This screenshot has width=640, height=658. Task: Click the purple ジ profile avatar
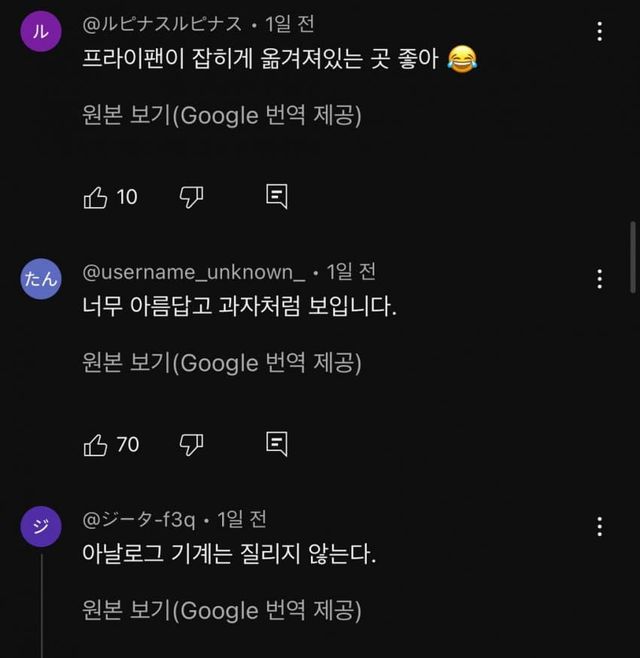tap(40, 527)
